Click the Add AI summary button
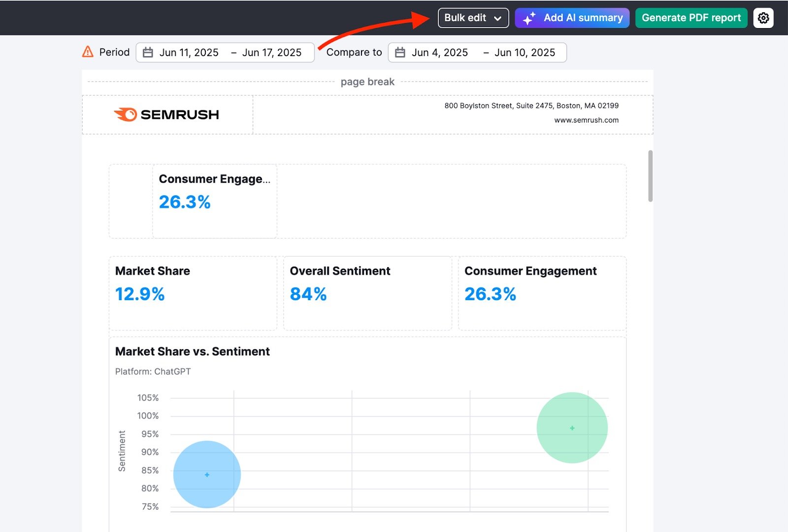This screenshot has width=788, height=532. coord(572,18)
